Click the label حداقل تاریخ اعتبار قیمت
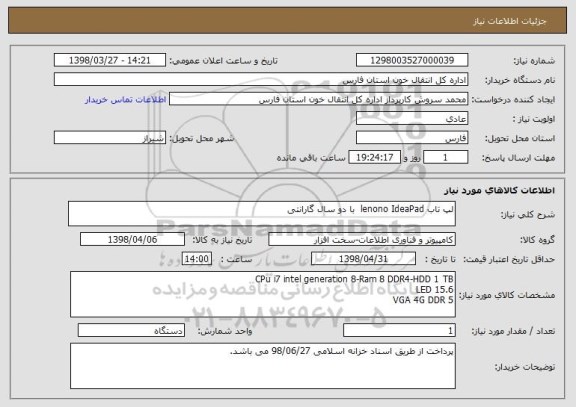Screen dimensions: 576x407 click(x=509, y=260)
